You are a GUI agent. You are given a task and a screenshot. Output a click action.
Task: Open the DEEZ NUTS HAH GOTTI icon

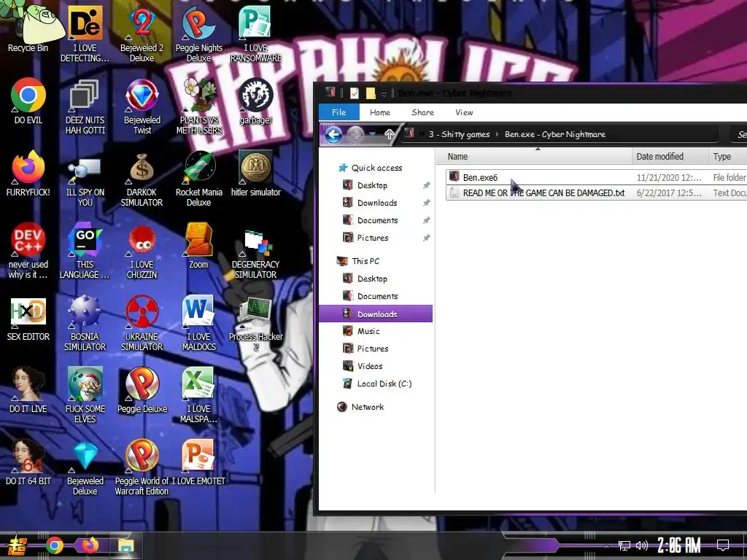coord(85,106)
